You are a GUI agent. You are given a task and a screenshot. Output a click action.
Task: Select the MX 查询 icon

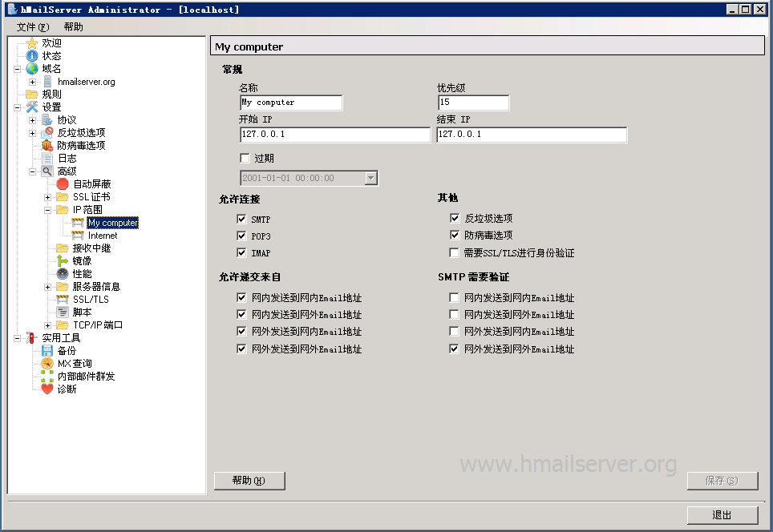47,364
